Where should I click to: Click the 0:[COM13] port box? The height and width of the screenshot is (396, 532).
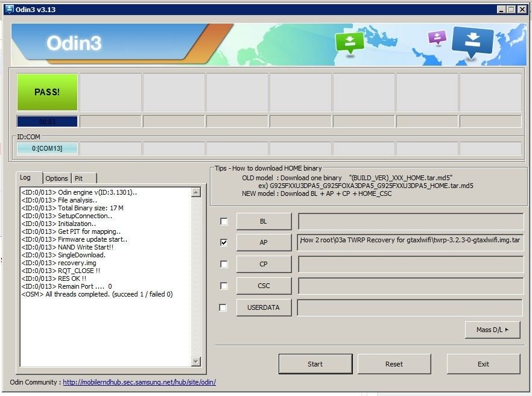point(47,148)
